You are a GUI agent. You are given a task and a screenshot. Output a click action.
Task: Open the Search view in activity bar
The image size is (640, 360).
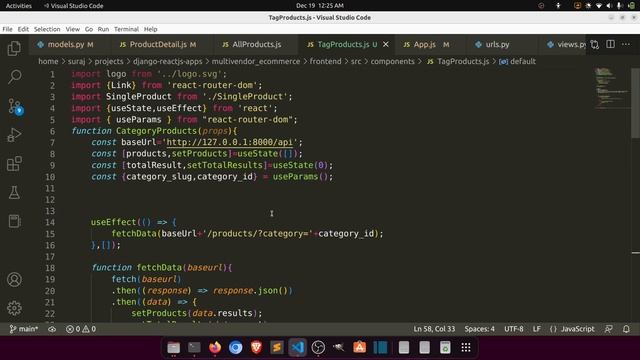14,77
